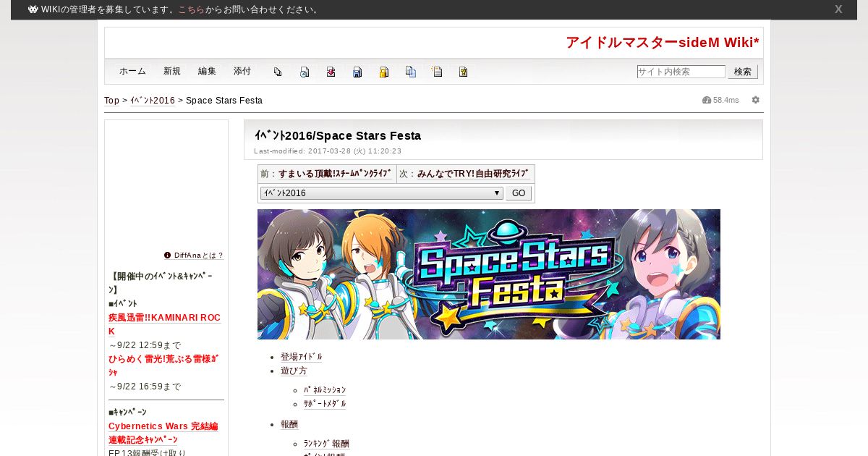This screenshot has height=456, width=868.
Task: Open the ｲﾍﾞﾝﾄ2016 dropdown selector
Action: [x=382, y=193]
